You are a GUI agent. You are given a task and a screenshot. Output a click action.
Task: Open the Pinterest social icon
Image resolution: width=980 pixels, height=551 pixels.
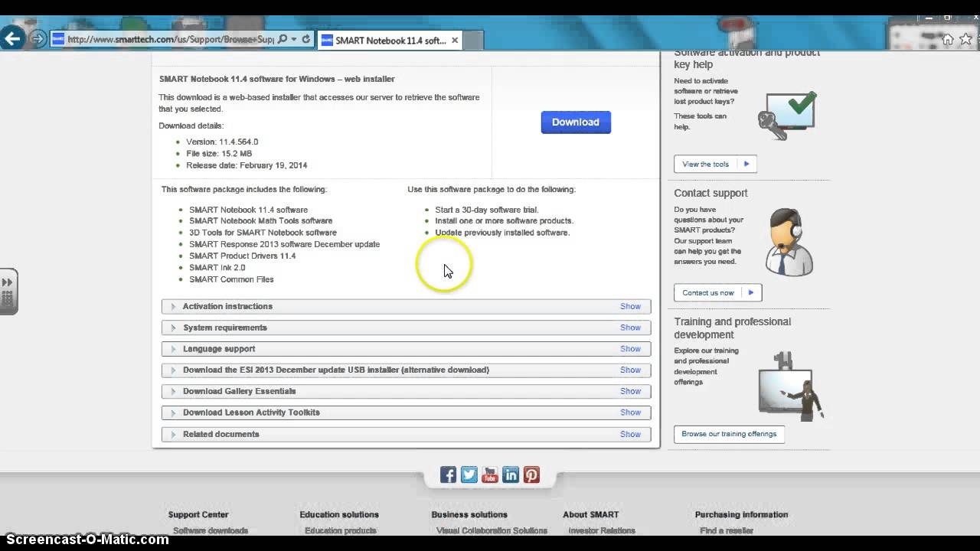531,475
